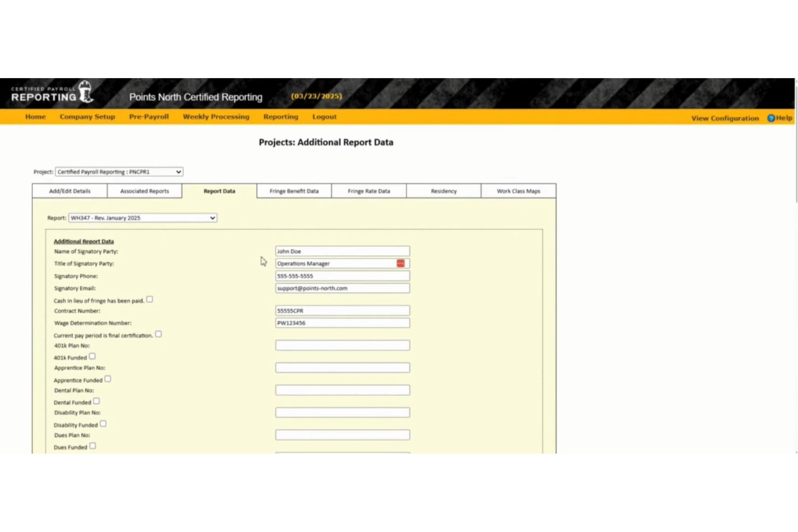Click the Signatory Email field

tap(342, 288)
